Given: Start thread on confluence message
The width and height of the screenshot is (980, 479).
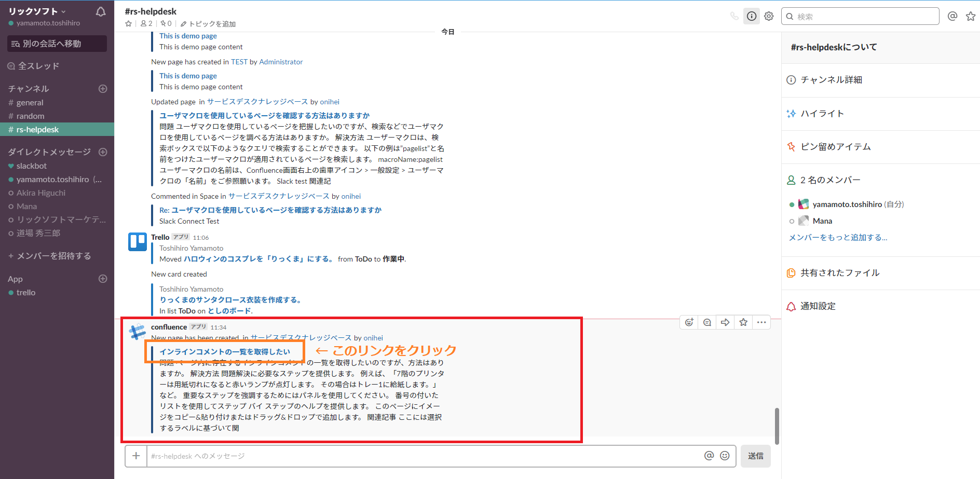Looking at the screenshot, I should 707,322.
